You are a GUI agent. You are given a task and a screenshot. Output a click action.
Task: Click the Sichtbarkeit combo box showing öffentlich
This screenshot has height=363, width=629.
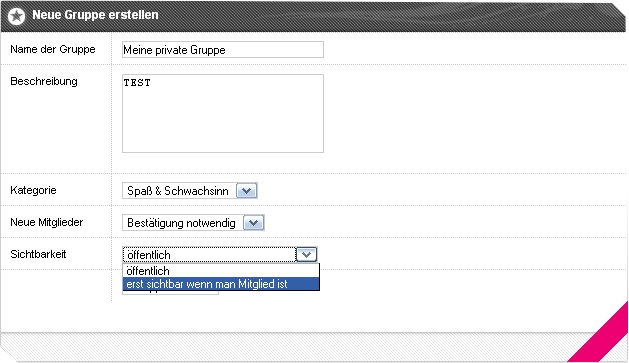pos(220,255)
